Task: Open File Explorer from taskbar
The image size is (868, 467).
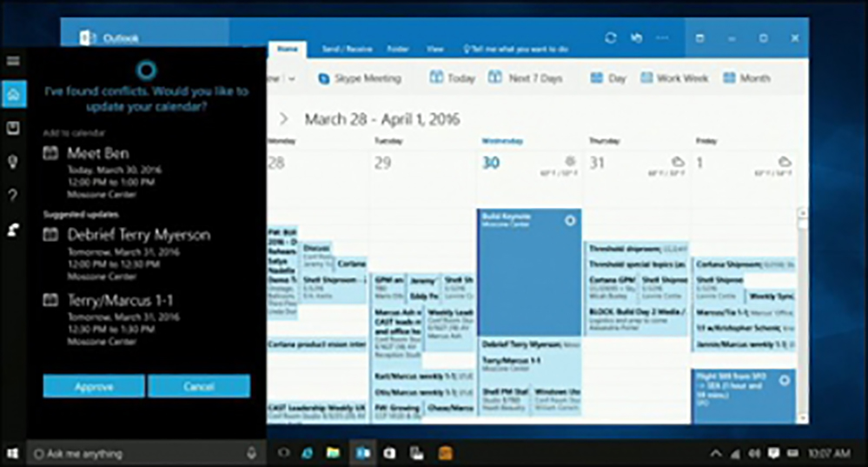Action: 333,453
